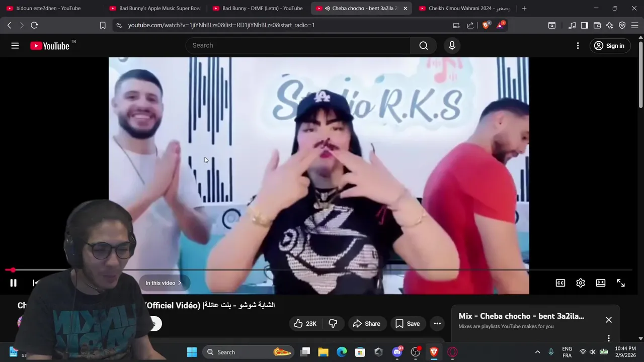This screenshot has height=362, width=644.
Task: Open Brave media playlist music icon
Action: (x=572, y=25)
